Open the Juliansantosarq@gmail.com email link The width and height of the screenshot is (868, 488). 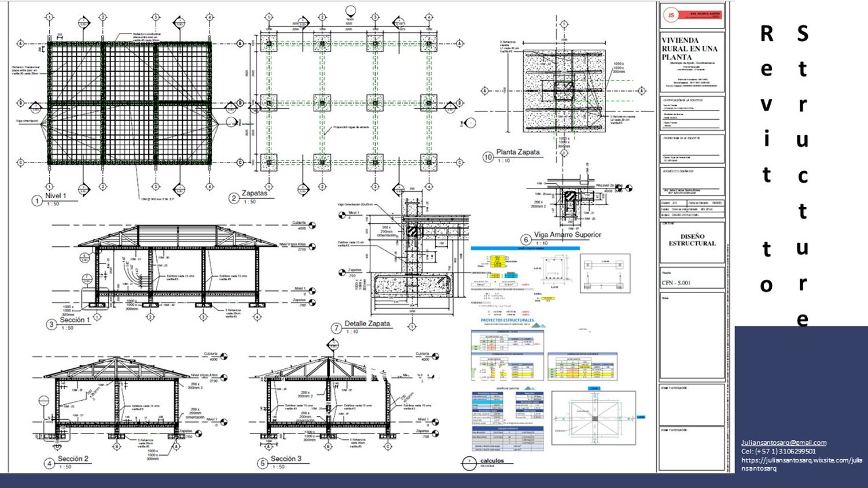(784, 442)
